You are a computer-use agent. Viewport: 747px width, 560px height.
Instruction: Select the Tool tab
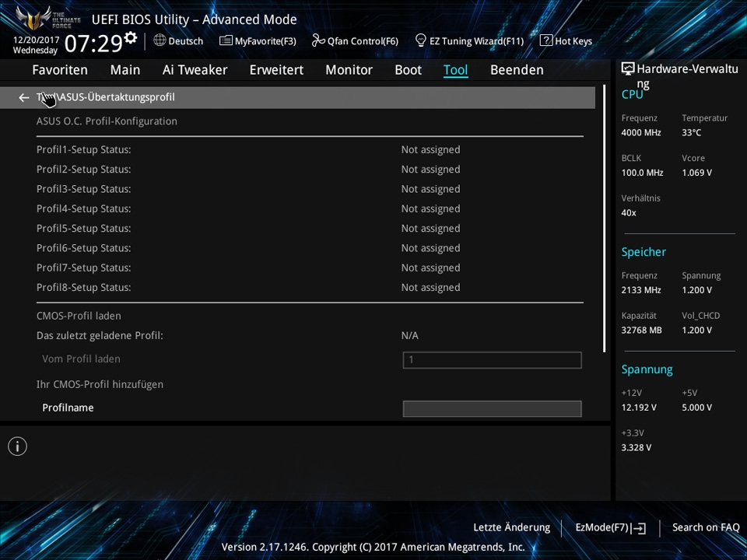pyautogui.click(x=455, y=70)
